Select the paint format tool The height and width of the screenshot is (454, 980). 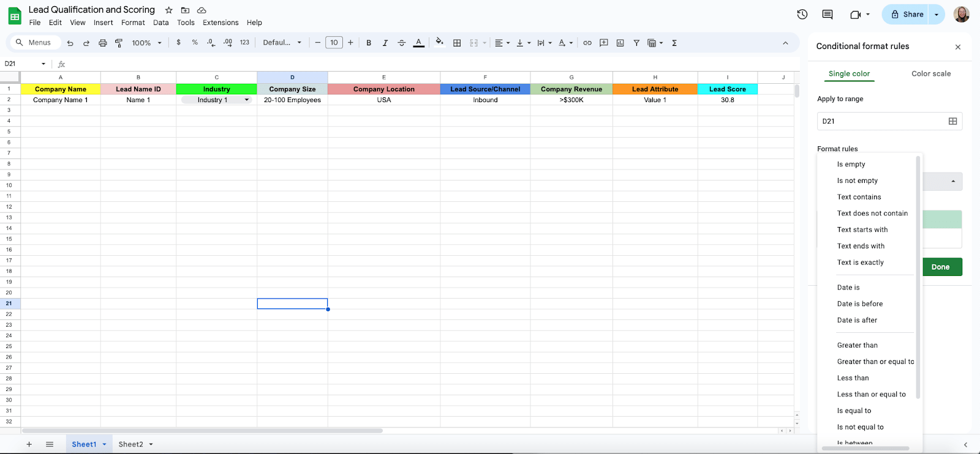point(119,43)
